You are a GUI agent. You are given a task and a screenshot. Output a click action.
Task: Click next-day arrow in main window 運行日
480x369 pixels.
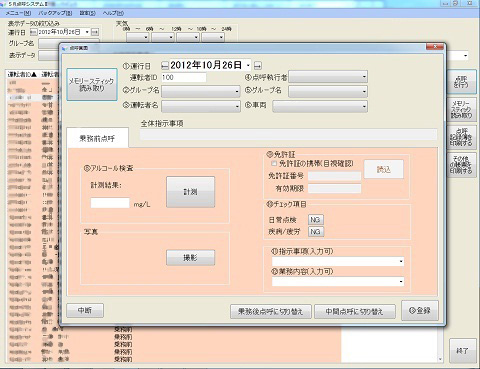point(95,32)
